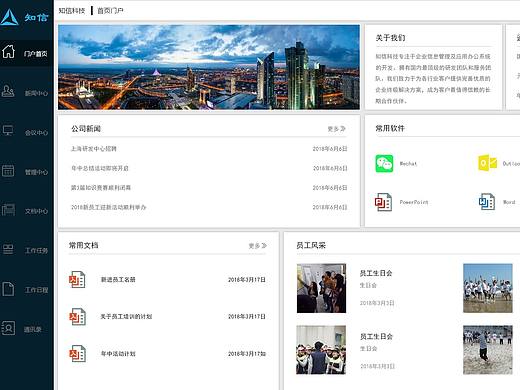This screenshot has width=520, height=390.
Task: Launch the yellow Outlook icon
Action: coord(487,163)
